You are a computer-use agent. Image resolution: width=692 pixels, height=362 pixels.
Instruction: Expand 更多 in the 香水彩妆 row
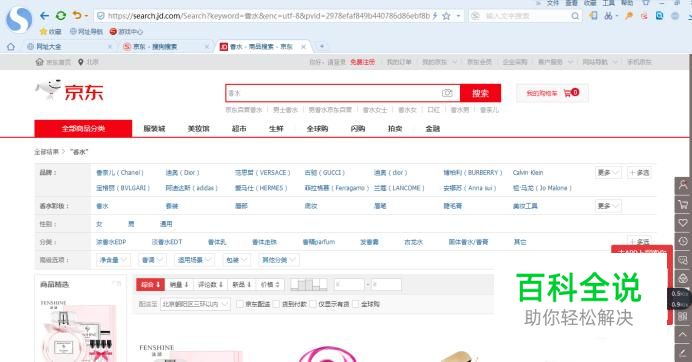(608, 206)
